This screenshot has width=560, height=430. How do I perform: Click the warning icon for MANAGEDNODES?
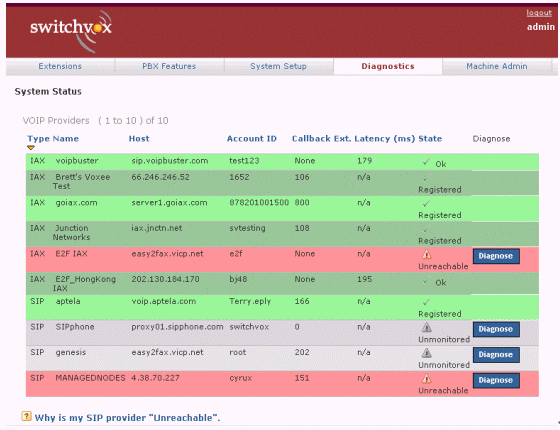(426, 379)
